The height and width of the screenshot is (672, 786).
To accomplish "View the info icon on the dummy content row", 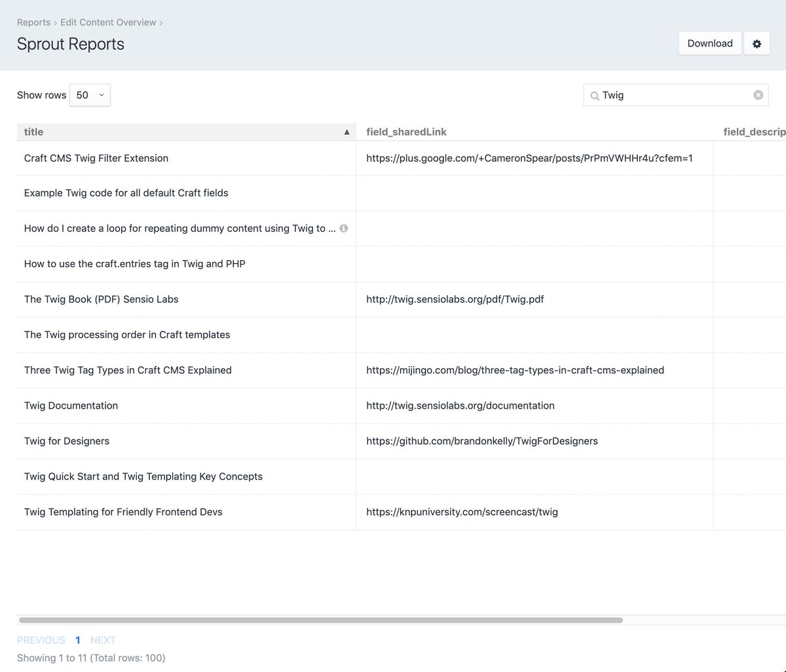I will (343, 228).
